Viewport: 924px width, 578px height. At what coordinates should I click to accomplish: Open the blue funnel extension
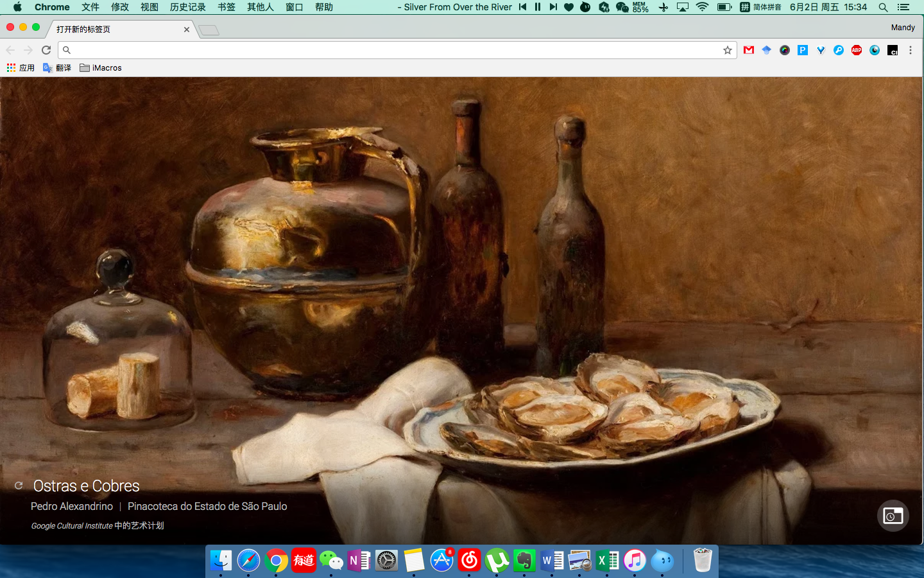click(821, 50)
